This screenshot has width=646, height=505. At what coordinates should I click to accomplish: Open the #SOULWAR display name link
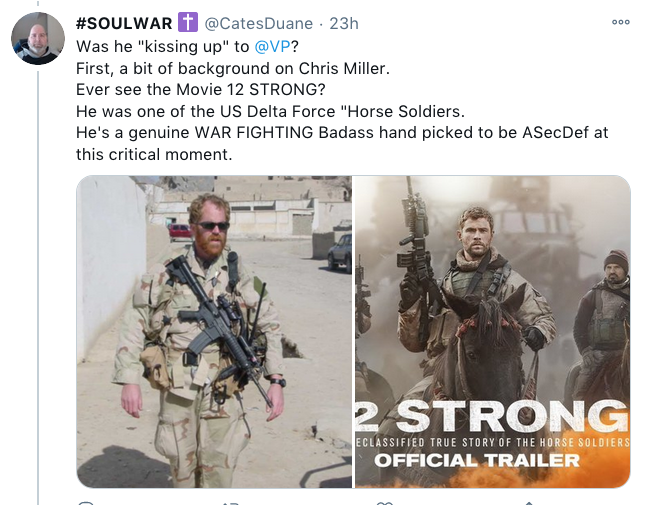[124, 23]
